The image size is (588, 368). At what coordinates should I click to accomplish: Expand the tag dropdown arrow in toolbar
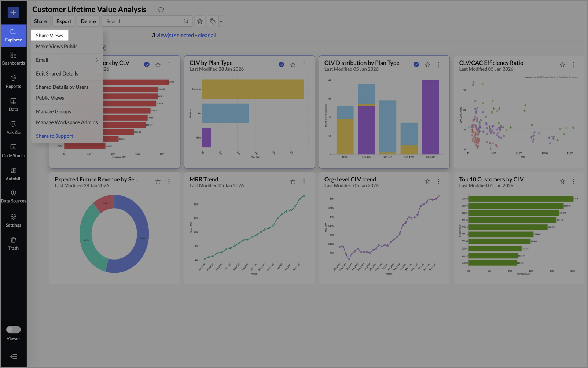click(x=221, y=21)
